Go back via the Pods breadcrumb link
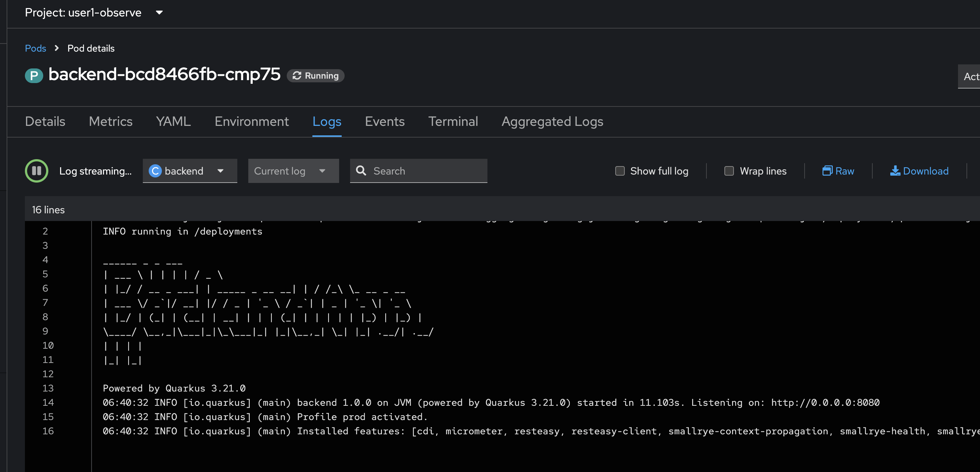 pyautogui.click(x=36, y=48)
